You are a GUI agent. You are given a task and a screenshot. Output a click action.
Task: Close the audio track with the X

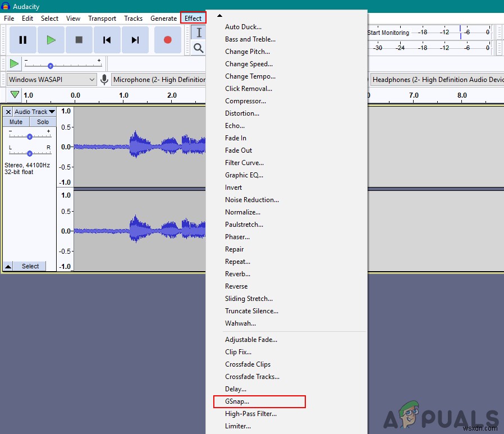click(7, 112)
